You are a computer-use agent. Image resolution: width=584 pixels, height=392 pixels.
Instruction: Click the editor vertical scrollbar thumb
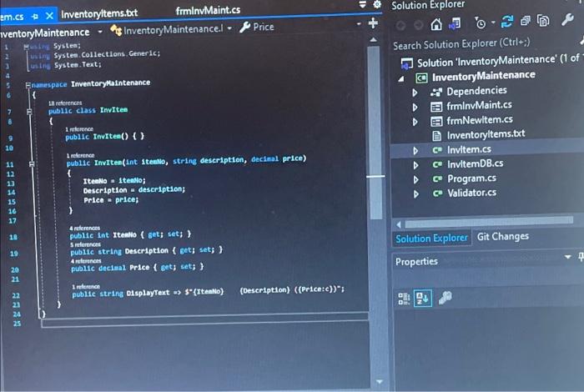point(375,132)
